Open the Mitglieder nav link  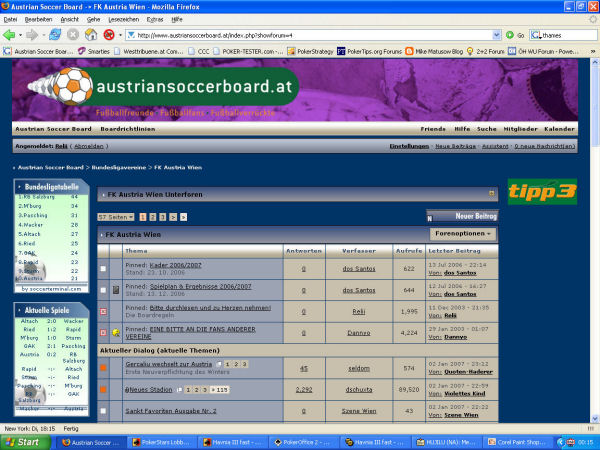point(520,129)
